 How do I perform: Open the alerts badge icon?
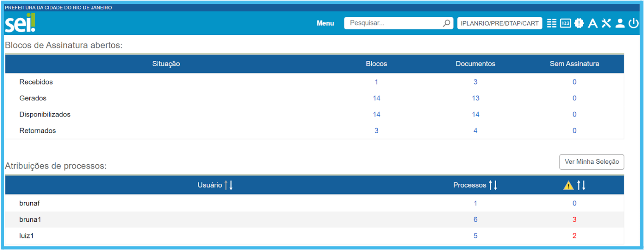click(579, 23)
